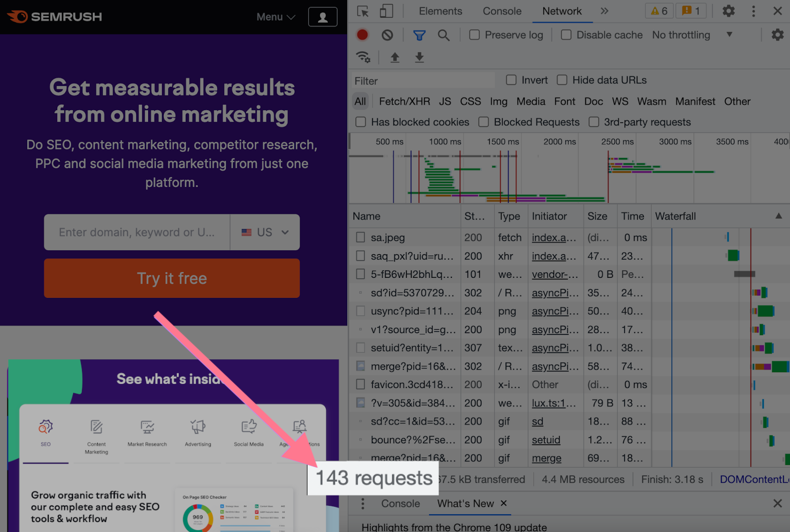This screenshot has height=532, width=790.
Task: Open the Semrush Menu dropdown
Action: pyautogui.click(x=276, y=17)
